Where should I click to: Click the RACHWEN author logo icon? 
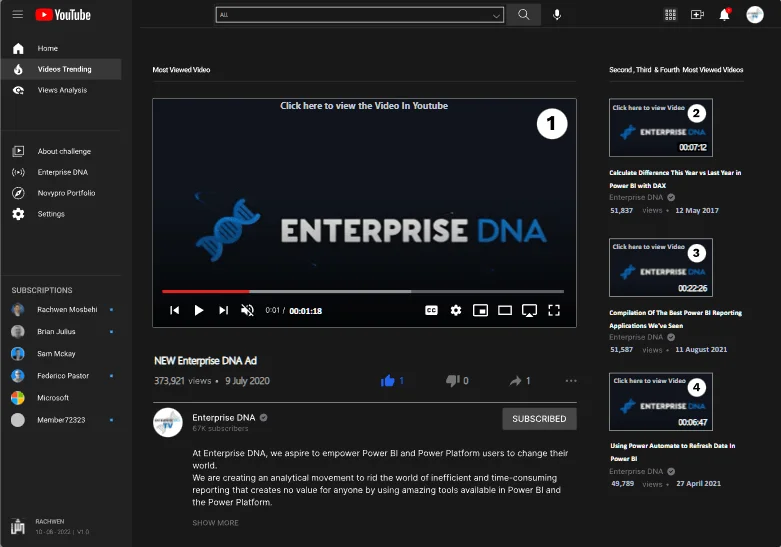tap(18, 526)
